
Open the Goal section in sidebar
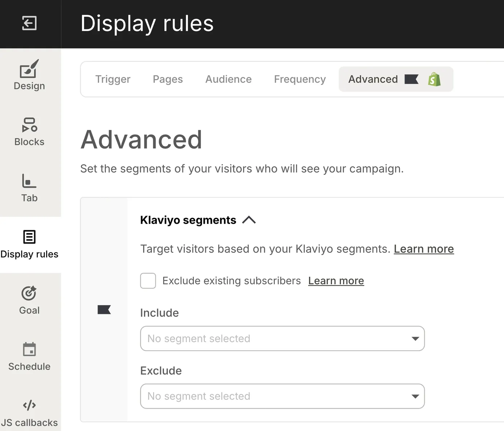click(x=30, y=301)
